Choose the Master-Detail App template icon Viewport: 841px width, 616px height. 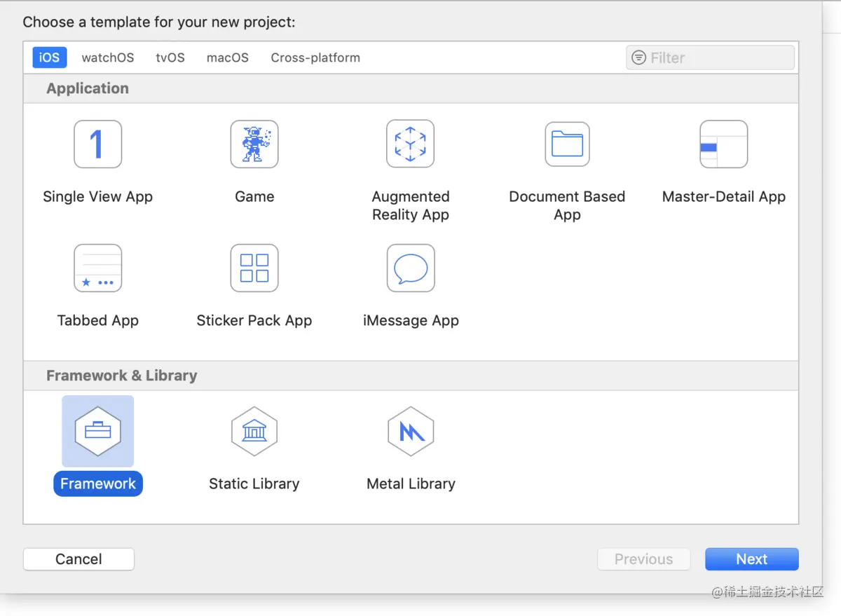click(x=724, y=144)
